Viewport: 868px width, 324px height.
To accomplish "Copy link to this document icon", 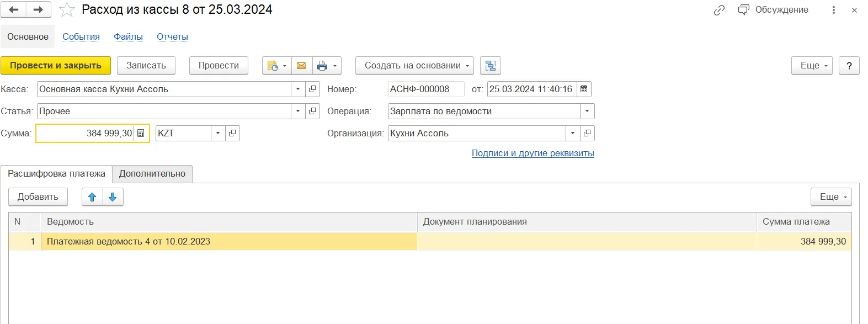I will click(x=719, y=10).
